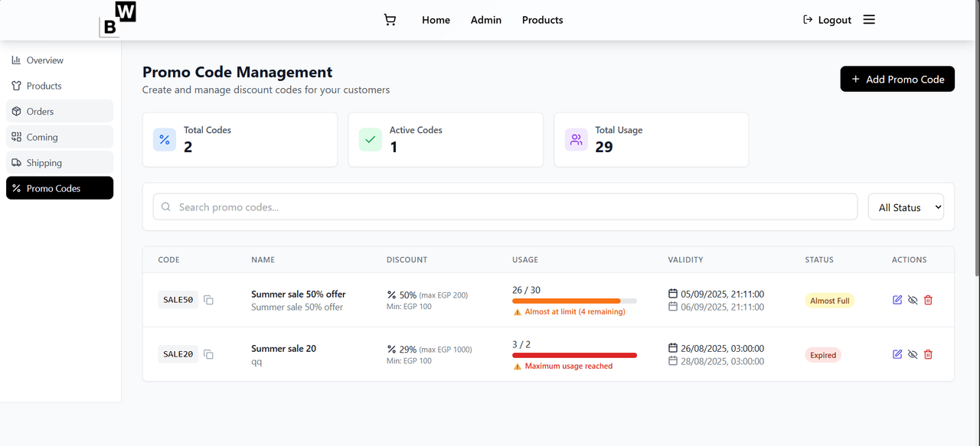The width and height of the screenshot is (980, 446).
Task: Click the BW logo
Action: [118, 20]
